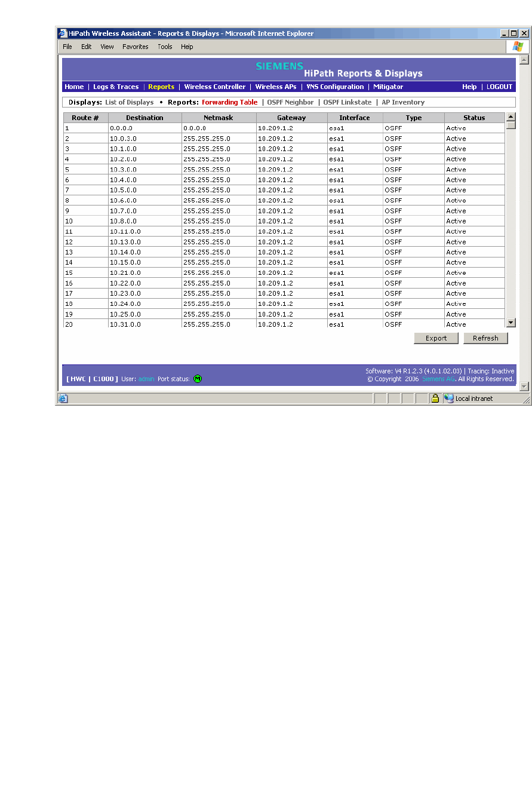Click the green port status indicator icon
Screen dimensions: 532x785
tap(198, 379)
